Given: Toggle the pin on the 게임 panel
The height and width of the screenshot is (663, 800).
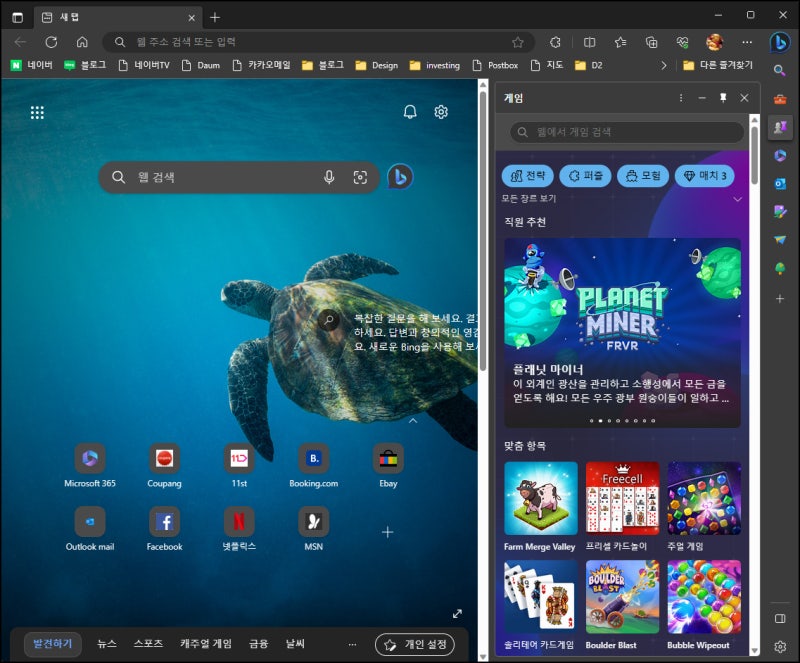Looking at the screenshot, I should tap(723, 97).
